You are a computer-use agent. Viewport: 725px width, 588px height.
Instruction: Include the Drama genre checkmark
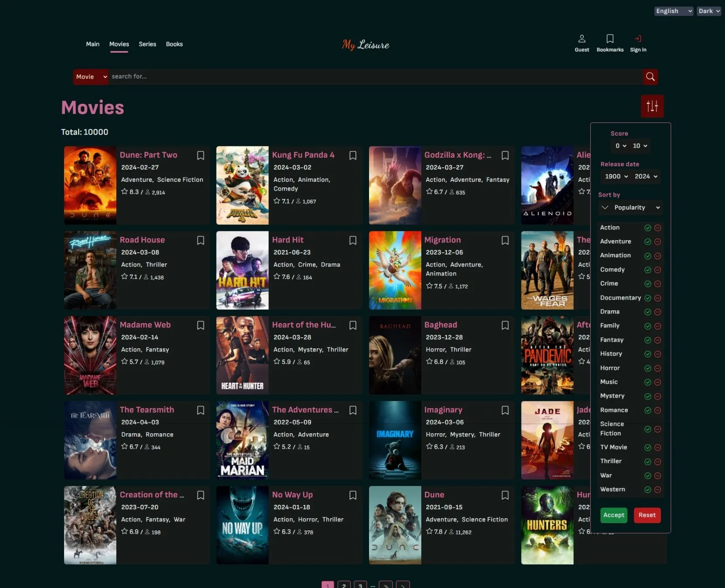click(647, 312)
